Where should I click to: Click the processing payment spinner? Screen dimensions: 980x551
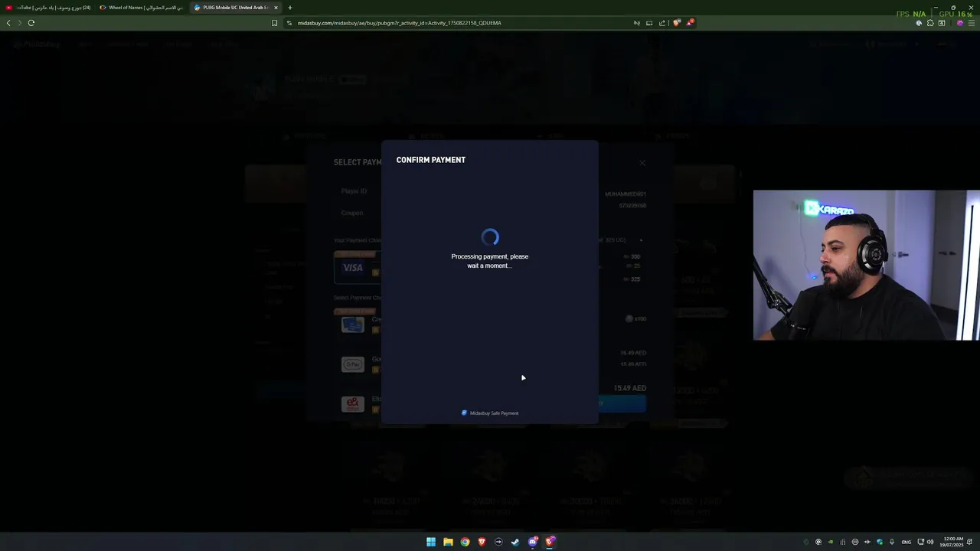(x=490, y=237)
